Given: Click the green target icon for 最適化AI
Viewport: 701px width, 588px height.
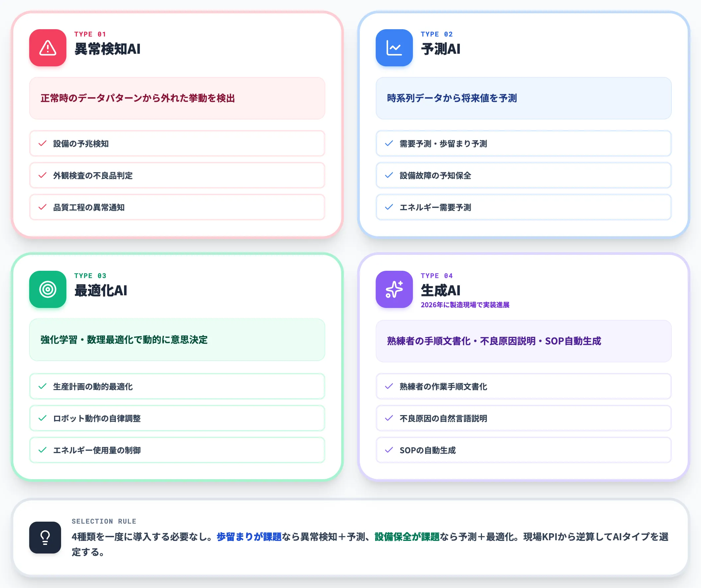Looking at the screenshot, I should (48, 289).
